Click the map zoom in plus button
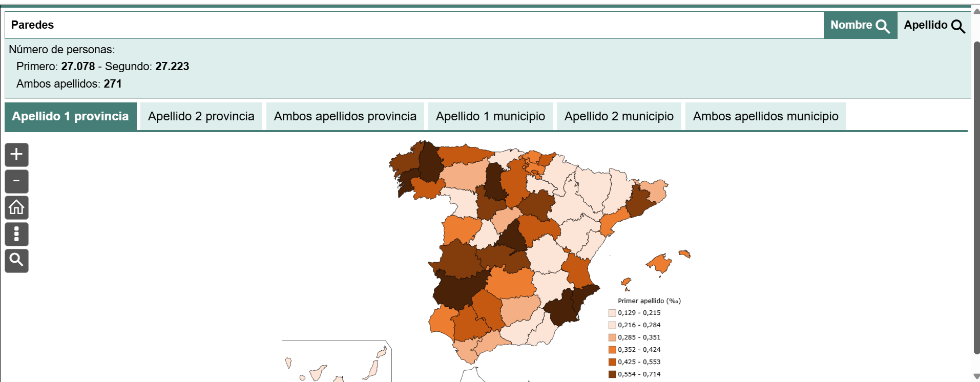 pos(16,155)
